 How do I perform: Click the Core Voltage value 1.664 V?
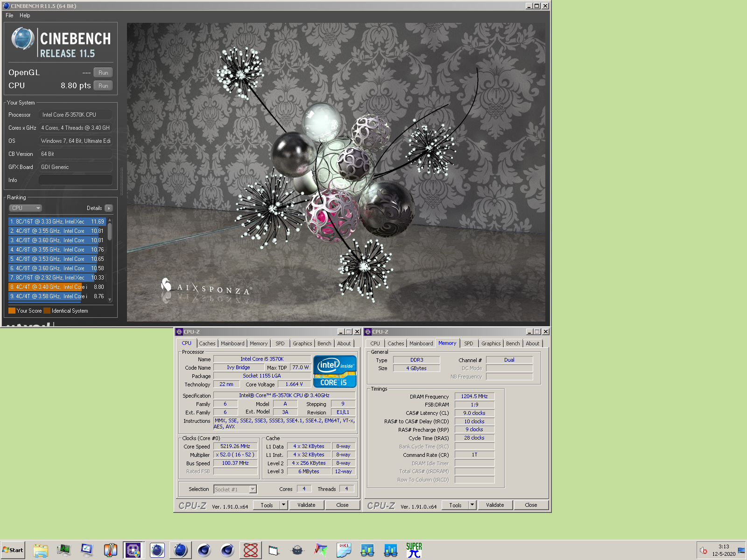coord(294,384)
